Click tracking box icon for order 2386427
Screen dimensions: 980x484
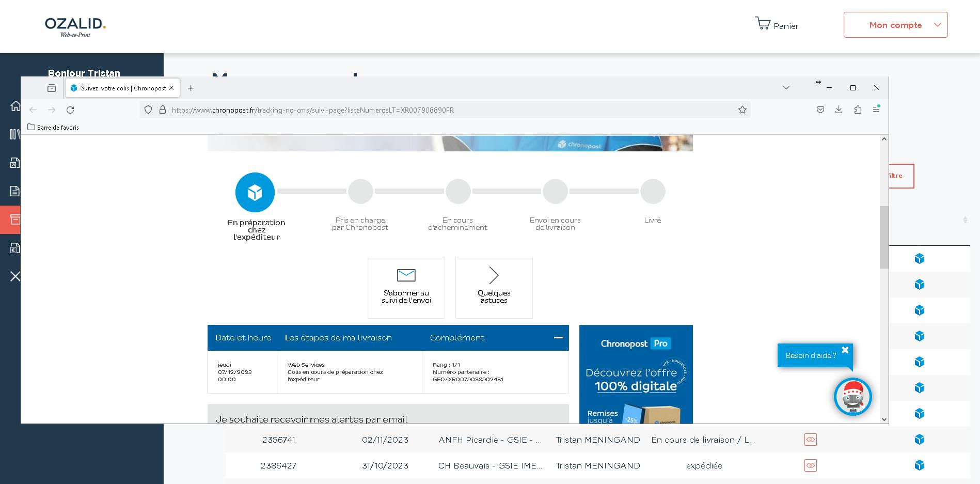coord(920,465)
